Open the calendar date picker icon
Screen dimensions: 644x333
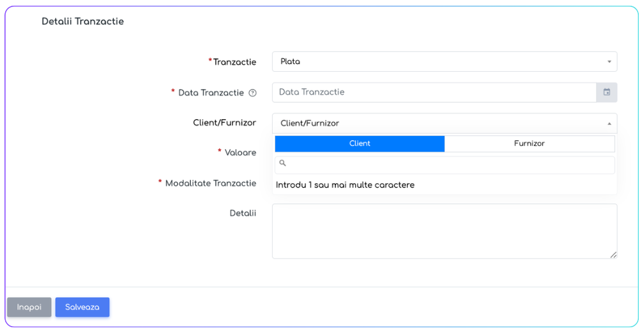coord(606,92)
